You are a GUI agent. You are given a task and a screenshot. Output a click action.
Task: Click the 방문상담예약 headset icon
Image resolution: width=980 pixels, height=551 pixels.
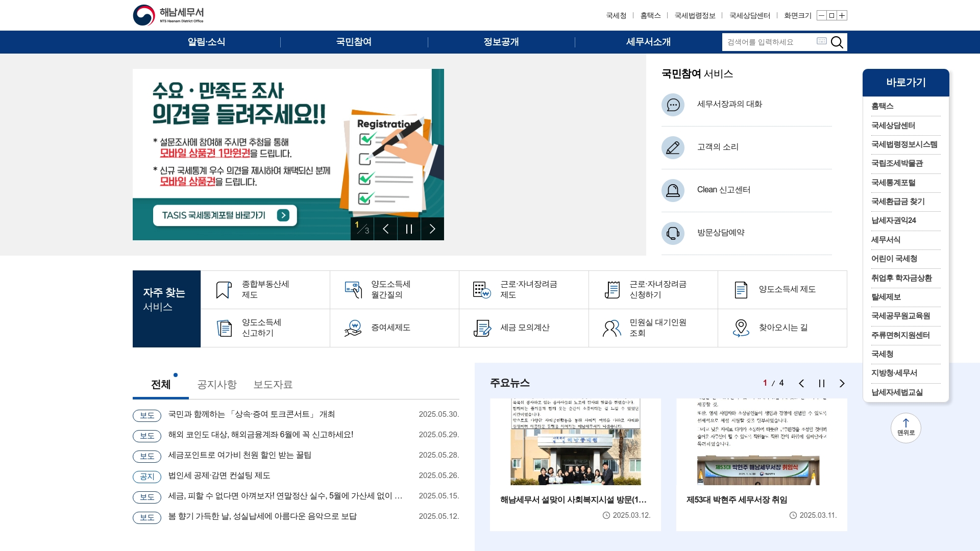pos(673,233)
